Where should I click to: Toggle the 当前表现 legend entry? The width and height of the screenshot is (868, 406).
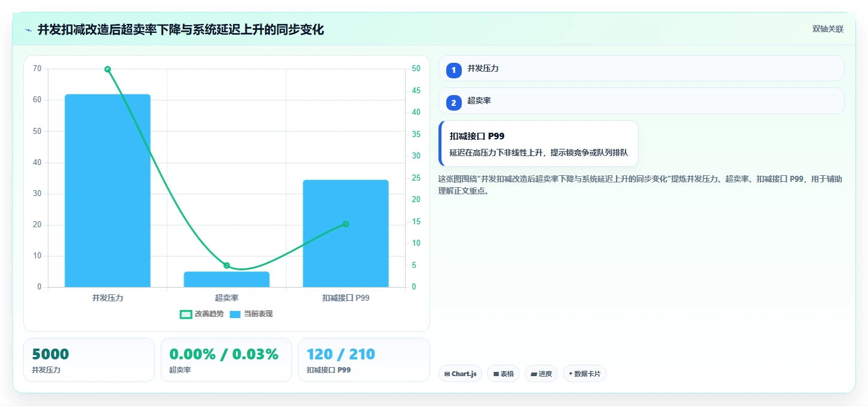click(251, 314)
